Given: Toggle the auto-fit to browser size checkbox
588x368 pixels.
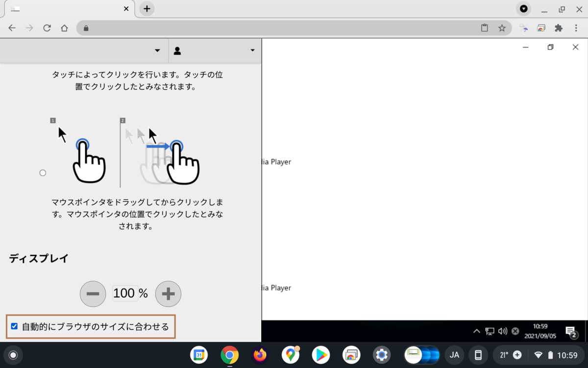Looking at the screenshot, I should (x=14, y=326).
